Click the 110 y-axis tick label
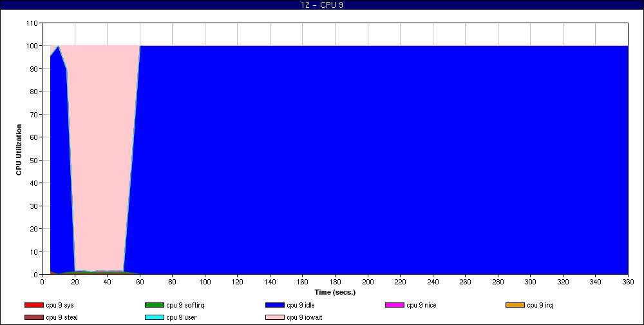The width and height of the screenshot is (644, 325). 33,23
